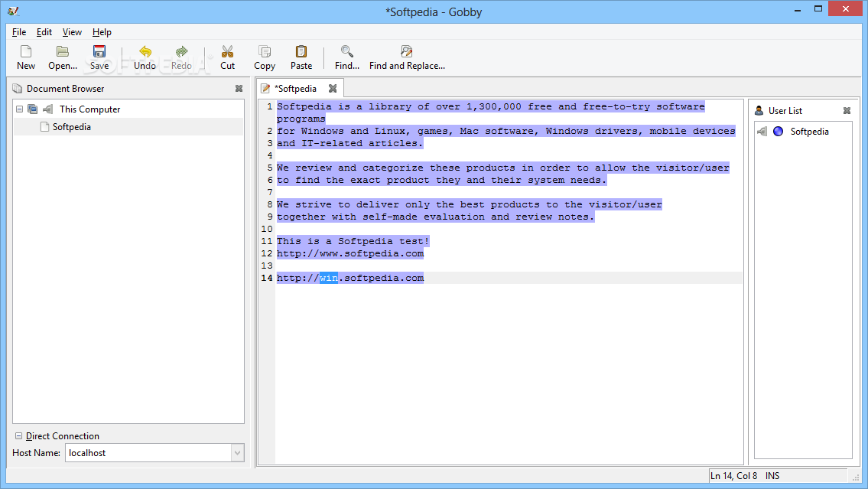Open the Find dialog magnifier icon
The height and width of the screenshot is (489, 868).
pos(347,52)
